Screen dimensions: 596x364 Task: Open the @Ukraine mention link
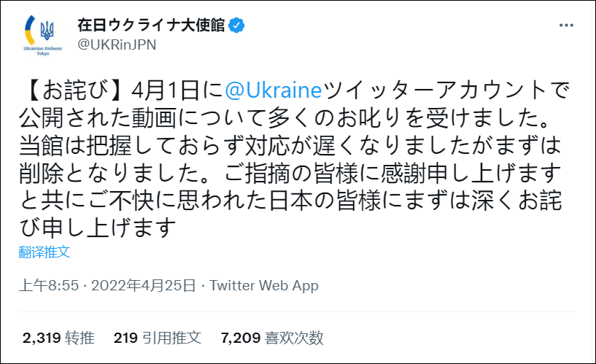click(x=275, y=93)
